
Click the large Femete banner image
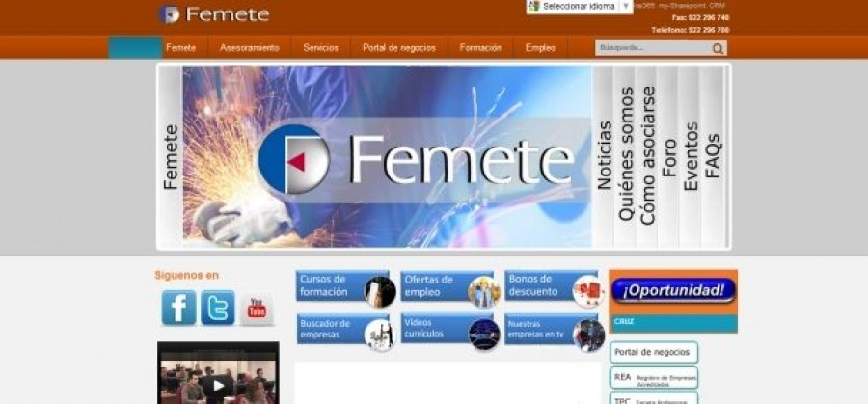click(388, 156)
